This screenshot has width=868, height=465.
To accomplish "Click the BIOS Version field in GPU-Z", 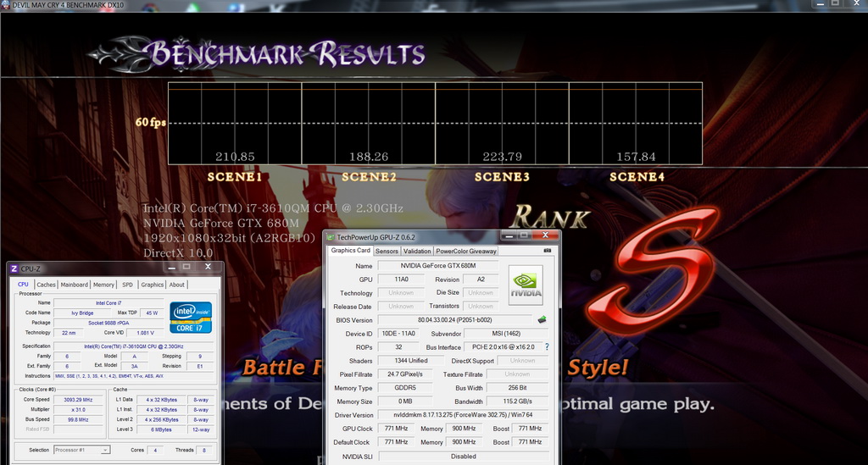I will click(x=454, y=320).
